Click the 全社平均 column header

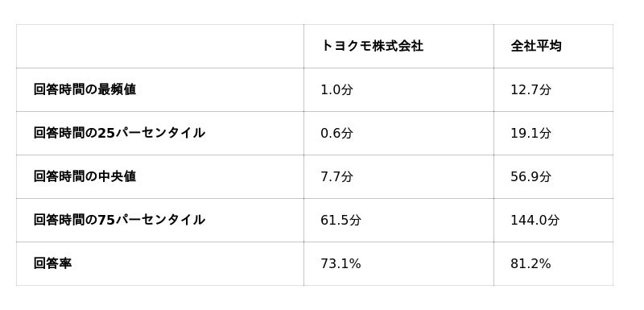(536, 46)
